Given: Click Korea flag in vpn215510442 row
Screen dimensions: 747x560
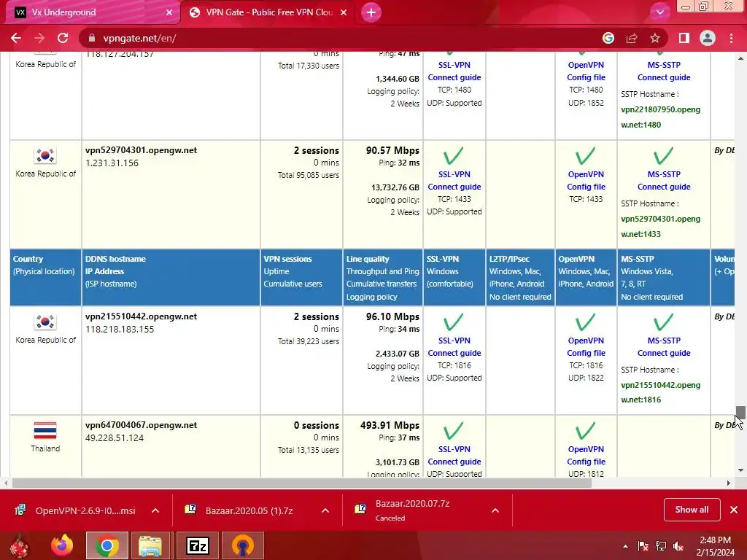Looking at the screenshot, I should click(x=45, y=322).
